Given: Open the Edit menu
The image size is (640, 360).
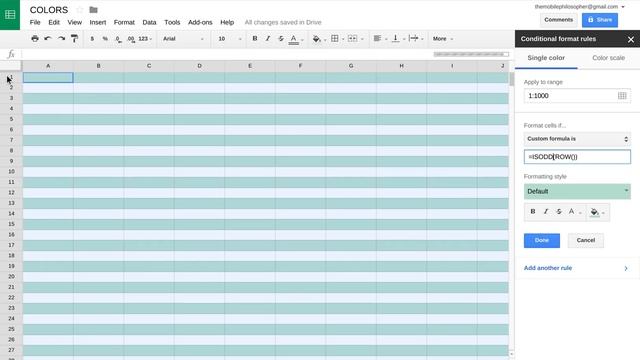Looking at the screenshot, I should [54, 22].
